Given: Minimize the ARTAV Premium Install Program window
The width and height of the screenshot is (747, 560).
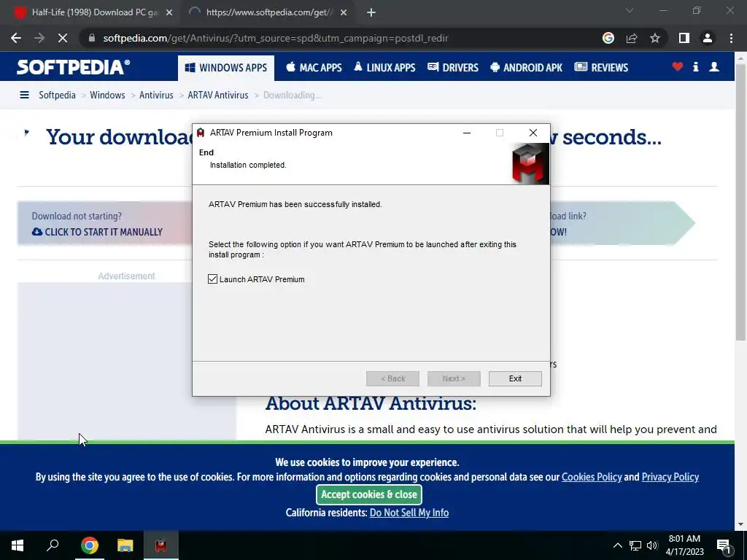Looking at the screenshot, I should (x=467, y=133).
